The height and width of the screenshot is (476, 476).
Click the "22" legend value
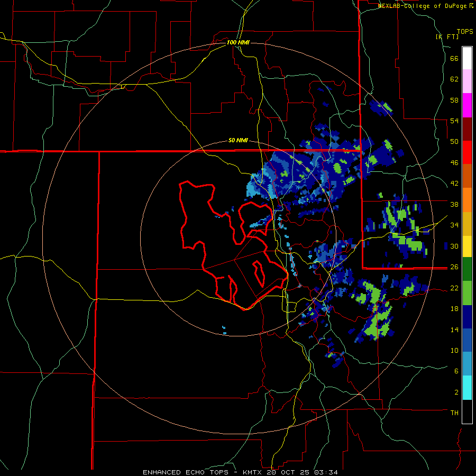click(x=454, y=288)
